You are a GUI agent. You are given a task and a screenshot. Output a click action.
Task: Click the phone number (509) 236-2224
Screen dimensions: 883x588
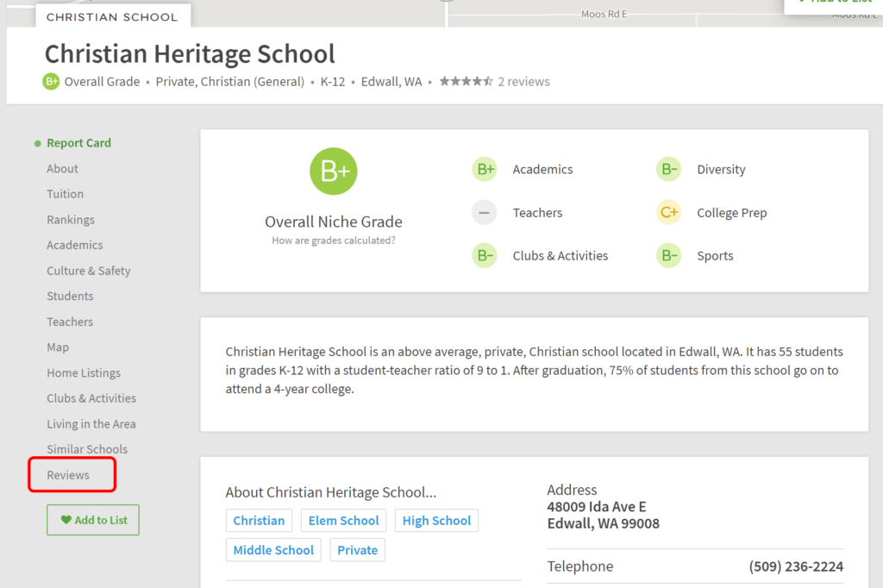pyautogui.click(x=796, y=566)
